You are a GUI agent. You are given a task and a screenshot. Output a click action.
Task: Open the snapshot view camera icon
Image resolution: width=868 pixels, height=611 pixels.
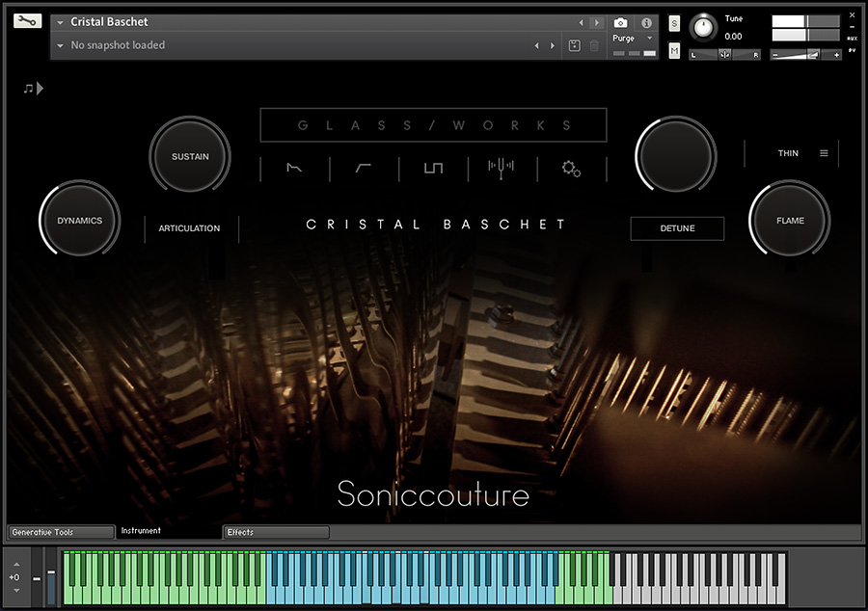click(x=620, y=23)
